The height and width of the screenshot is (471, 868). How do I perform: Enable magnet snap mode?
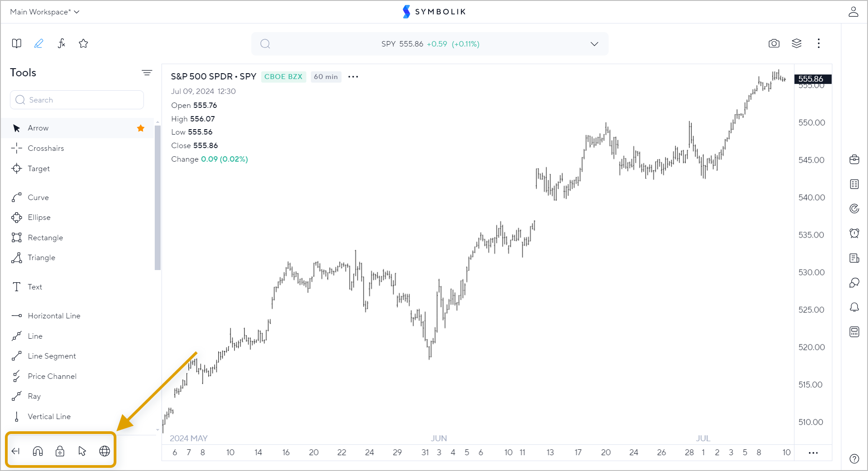click(x=38, y=451)
